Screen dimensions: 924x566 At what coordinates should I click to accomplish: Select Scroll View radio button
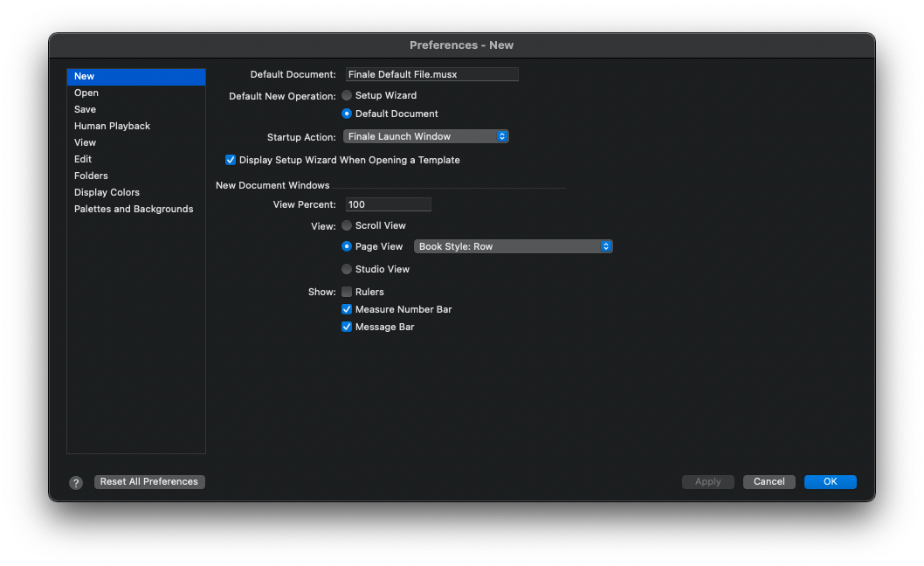[347, 225]
